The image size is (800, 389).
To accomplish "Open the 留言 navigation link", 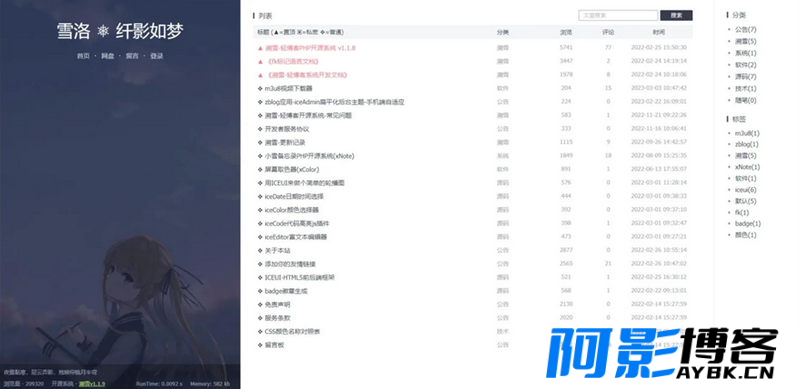I will [x=132, y=56].
